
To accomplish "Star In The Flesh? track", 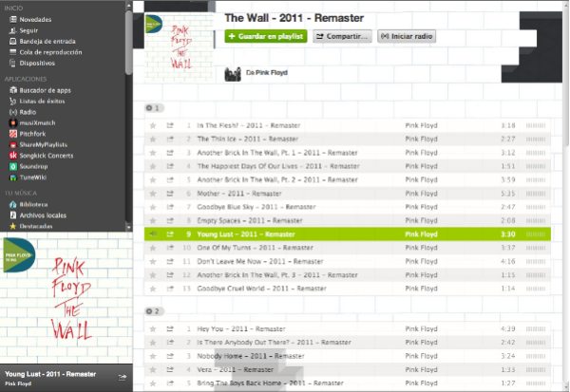I will 153,125.
